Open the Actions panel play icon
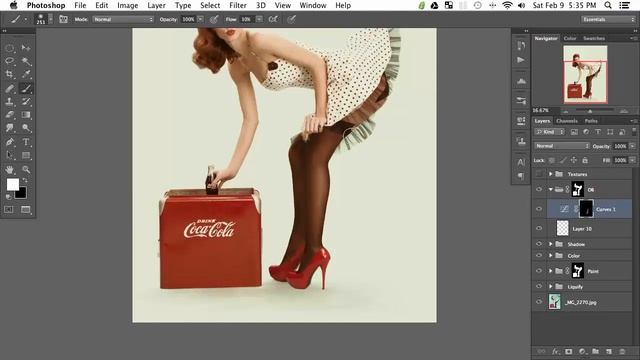Image resolution: width=640 pixels, height=360 pixels. [521, 60]
